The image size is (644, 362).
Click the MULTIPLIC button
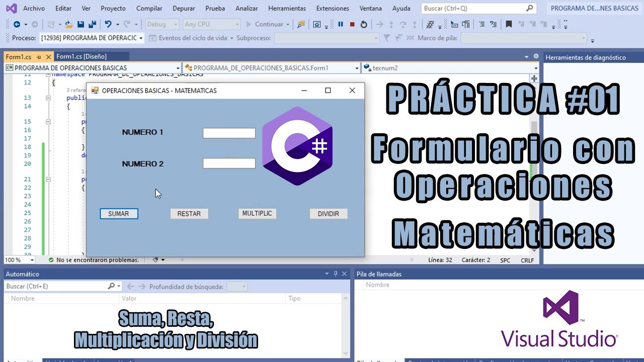tap(257, 213)
